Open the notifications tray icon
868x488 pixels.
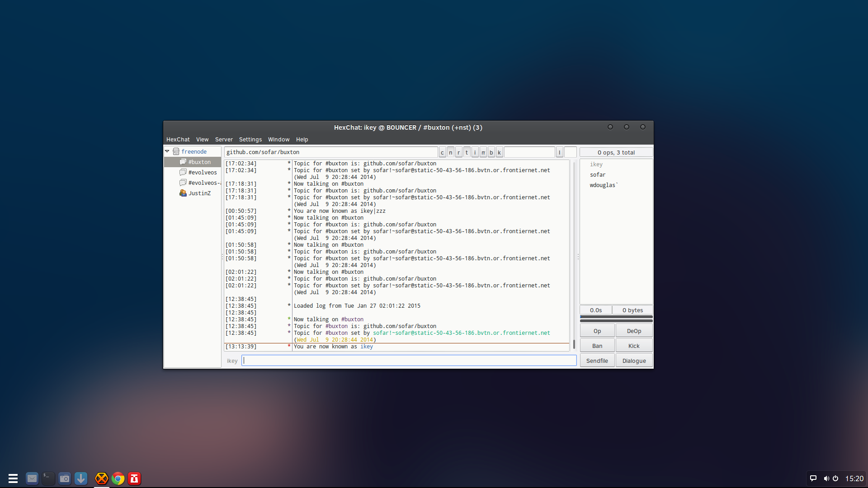(813, 478)
